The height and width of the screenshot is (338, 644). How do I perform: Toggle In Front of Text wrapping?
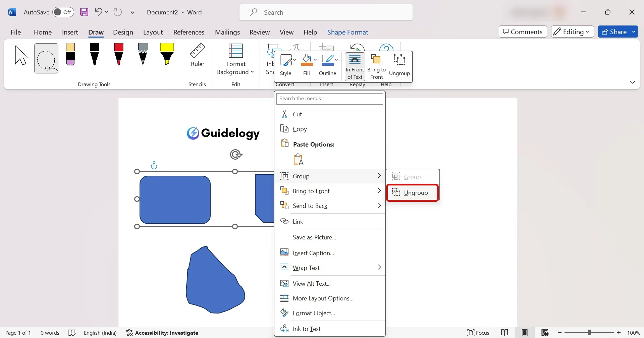point(355,67)
